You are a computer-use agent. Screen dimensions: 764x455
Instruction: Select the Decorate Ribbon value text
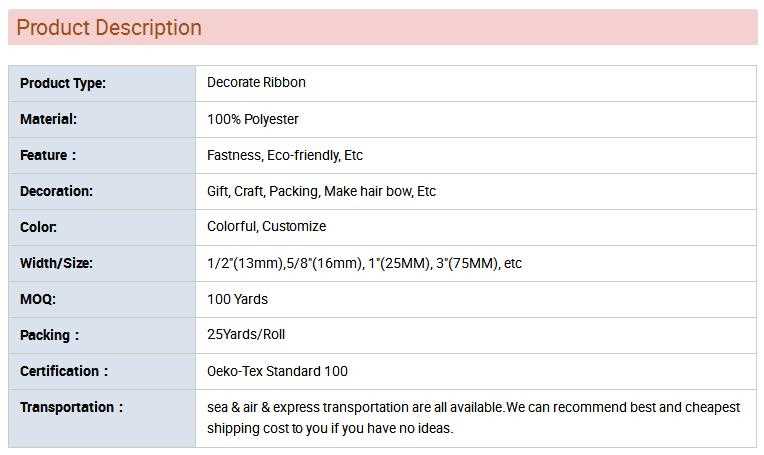pos(256,83)
